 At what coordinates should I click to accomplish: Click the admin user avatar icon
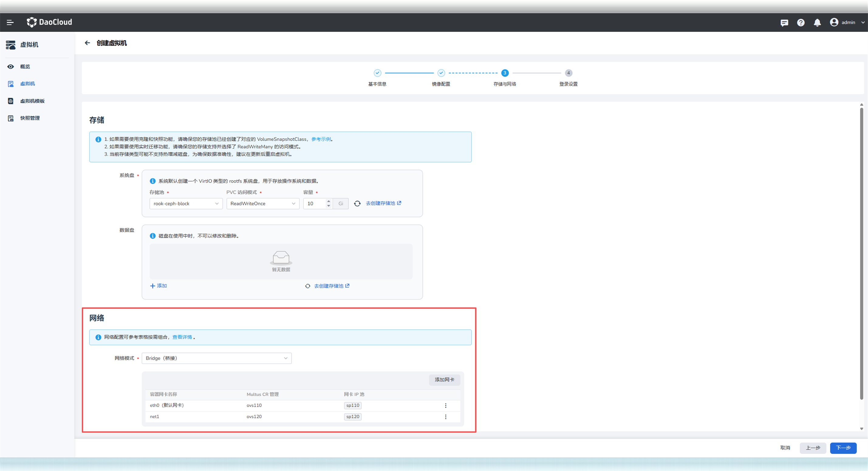(834, 22)
